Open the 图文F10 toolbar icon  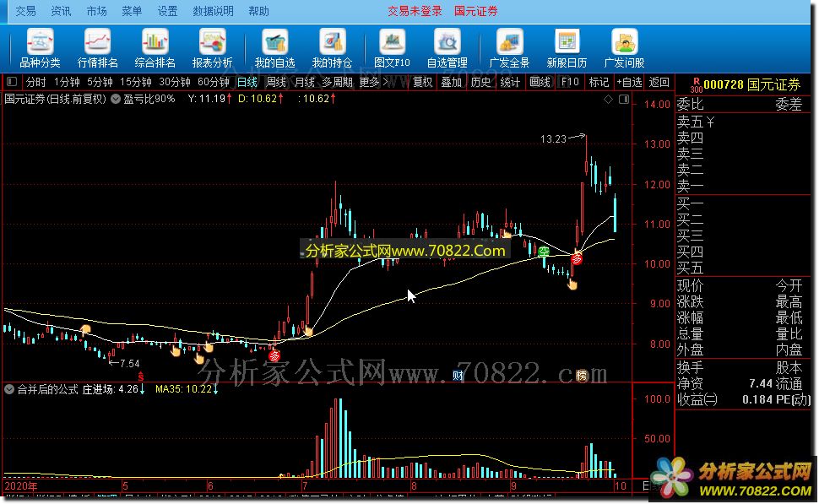coord(393,49)
